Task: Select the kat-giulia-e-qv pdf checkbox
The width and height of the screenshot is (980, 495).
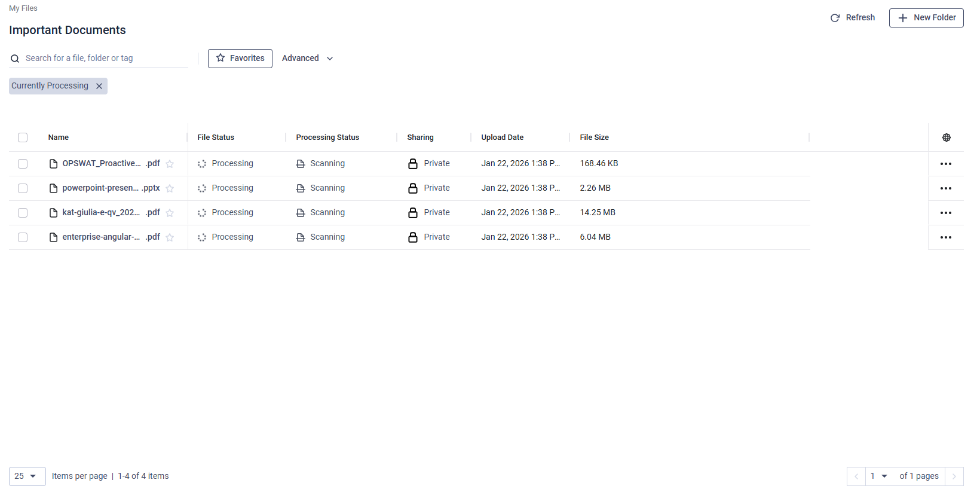Action: pos(23,213)
